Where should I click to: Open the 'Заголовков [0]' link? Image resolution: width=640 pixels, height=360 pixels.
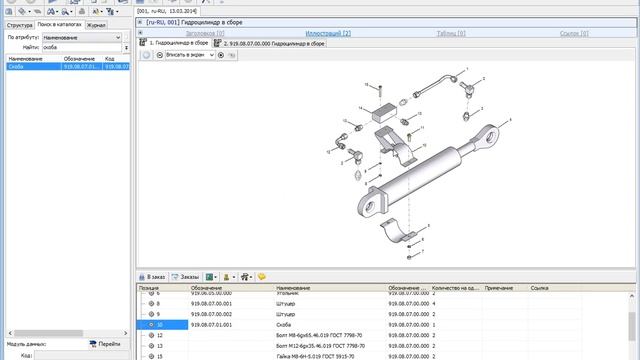(205, 33)
